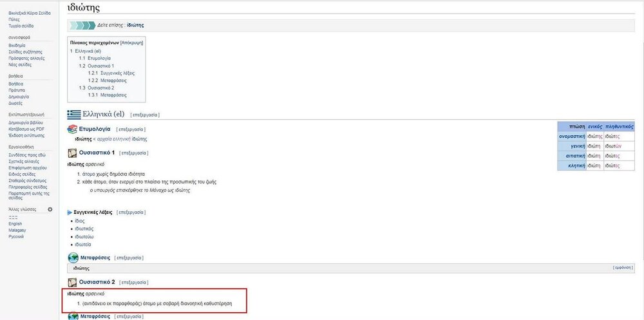
Task: Switch to the English language version
Action: 15,223
